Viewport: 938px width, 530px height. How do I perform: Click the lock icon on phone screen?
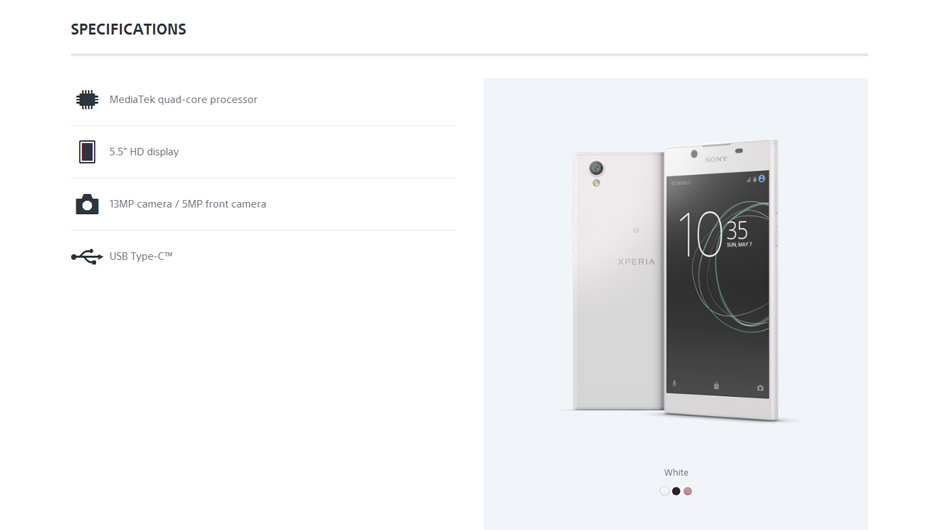[716, 386]
